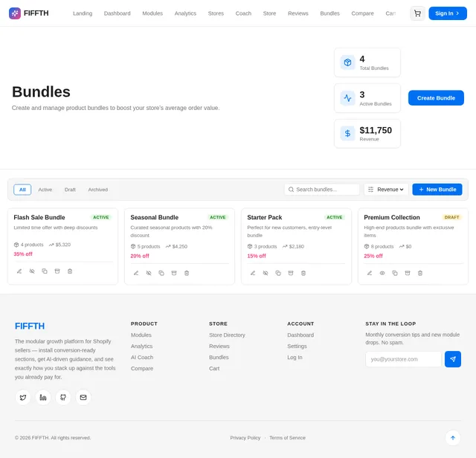Hide the Flash Sale Bundle
The image size is (476, 458).
click(x=32, y=271)
